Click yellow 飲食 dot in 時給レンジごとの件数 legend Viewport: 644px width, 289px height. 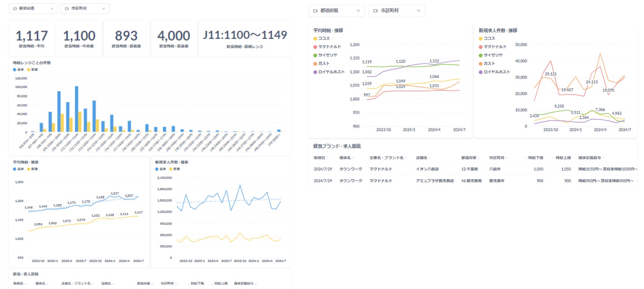click(28, 70)
